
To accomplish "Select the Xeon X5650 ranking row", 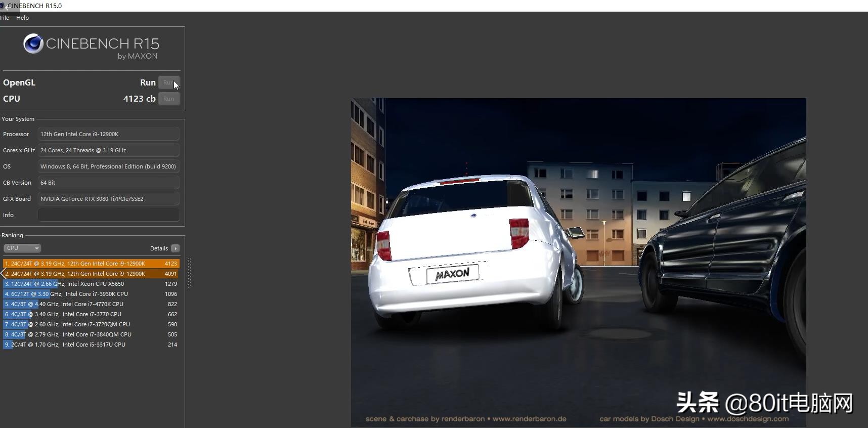I will pyautogui.click(x=91, y=284).
